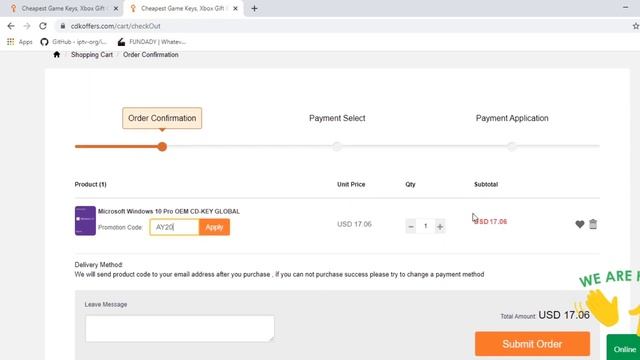Click the red USD 17.06 subtotal

(491, 222)
